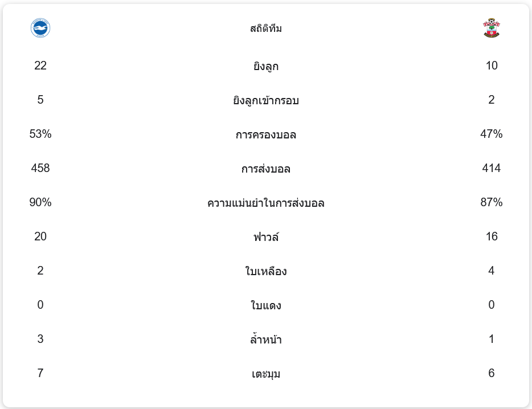Click the ล้ำหน้า stat label
This screenshot has width=532, height=409.
tap(266, 340)
